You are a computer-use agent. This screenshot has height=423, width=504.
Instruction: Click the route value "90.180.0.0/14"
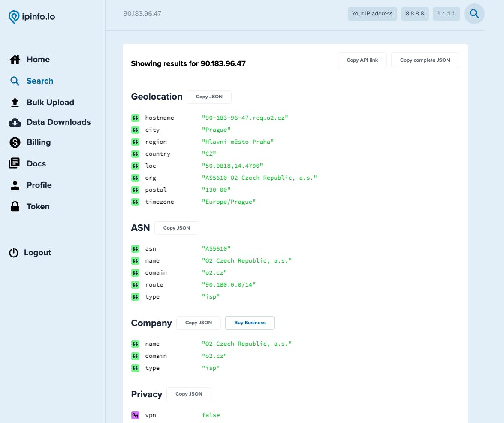(229, 285)
